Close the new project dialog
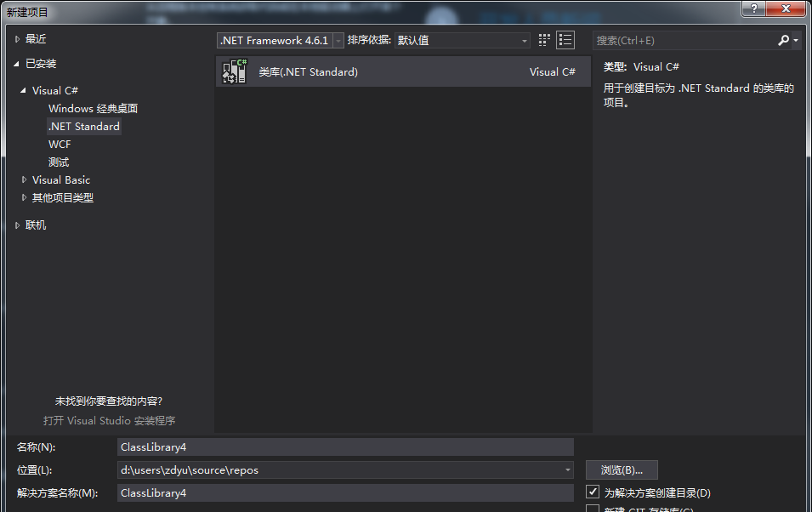 786,9
